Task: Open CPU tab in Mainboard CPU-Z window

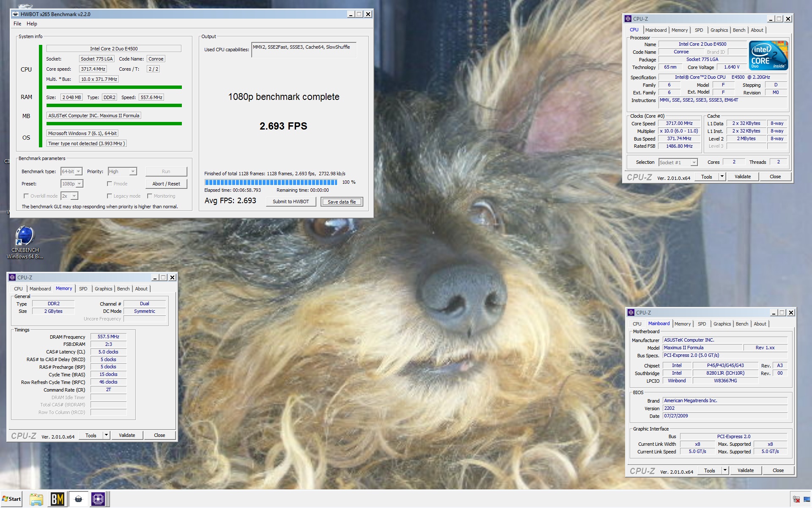Action: 637,324
